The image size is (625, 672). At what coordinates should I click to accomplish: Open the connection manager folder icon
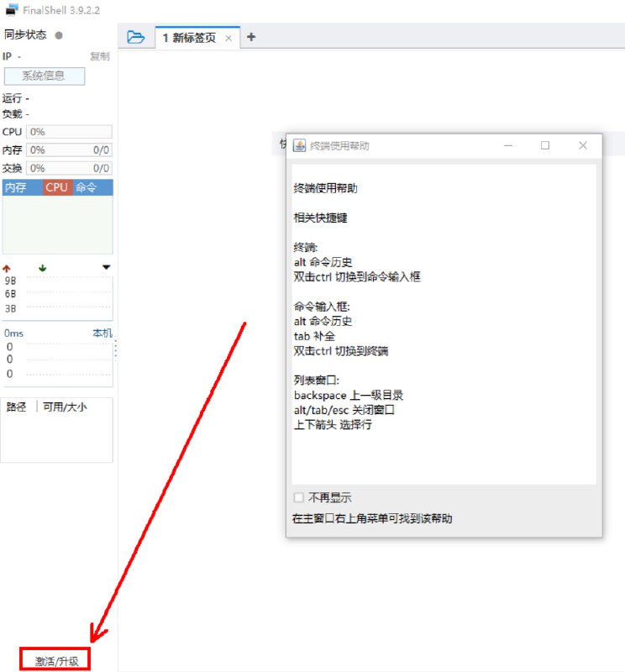[x=135, y=37]
